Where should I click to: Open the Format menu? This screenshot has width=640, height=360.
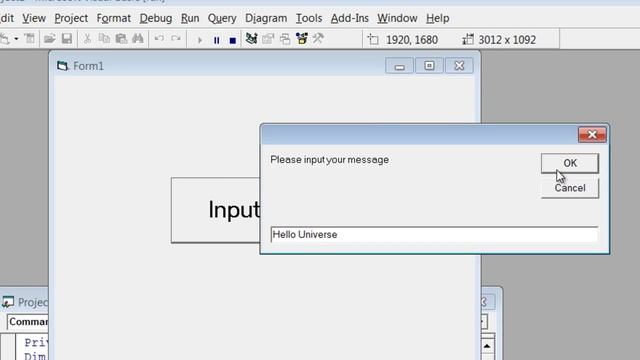113,18
